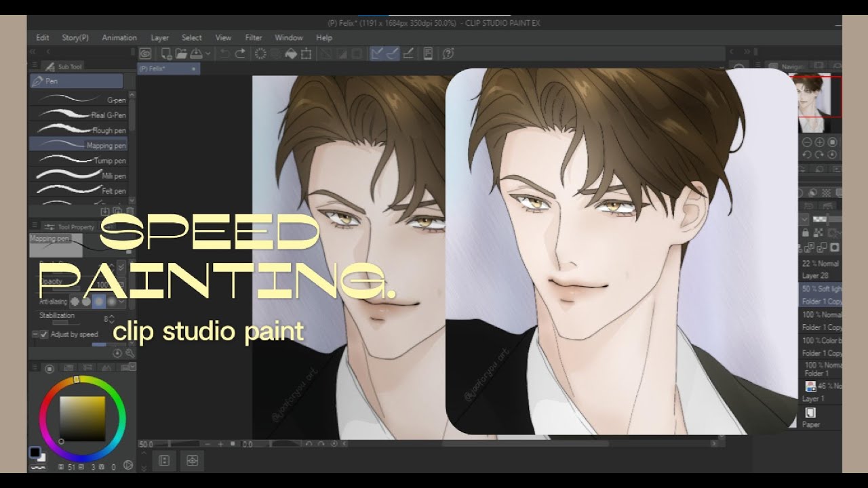Open the Tool Property panel tab

coord(69,227)
